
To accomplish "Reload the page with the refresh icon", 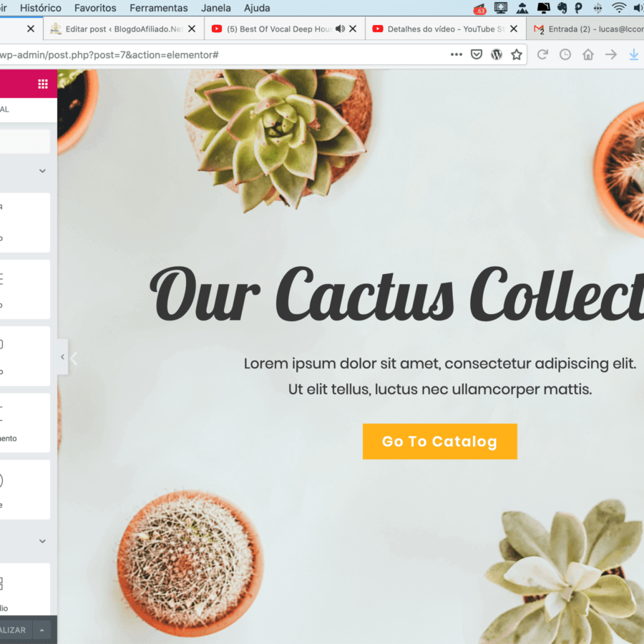I will [542, 54].
